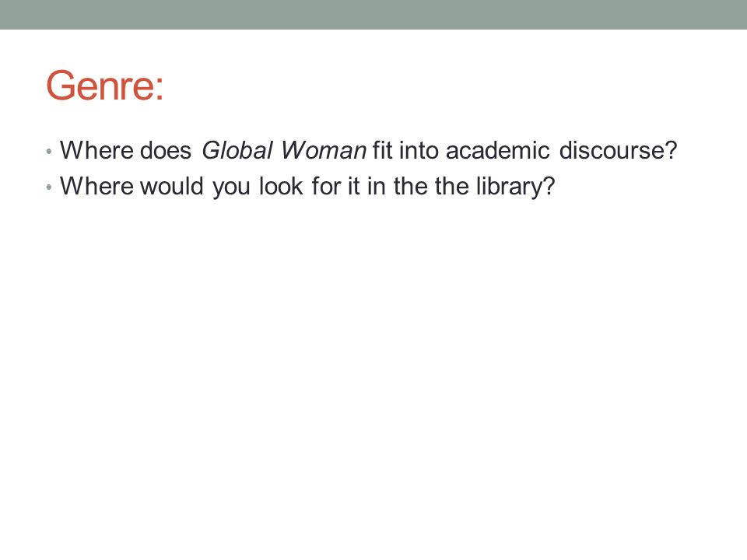The width and height of the screenshot is (747, 560).
Task: Click the word "discourse?" in first bullet
Action: click(618, 150)
